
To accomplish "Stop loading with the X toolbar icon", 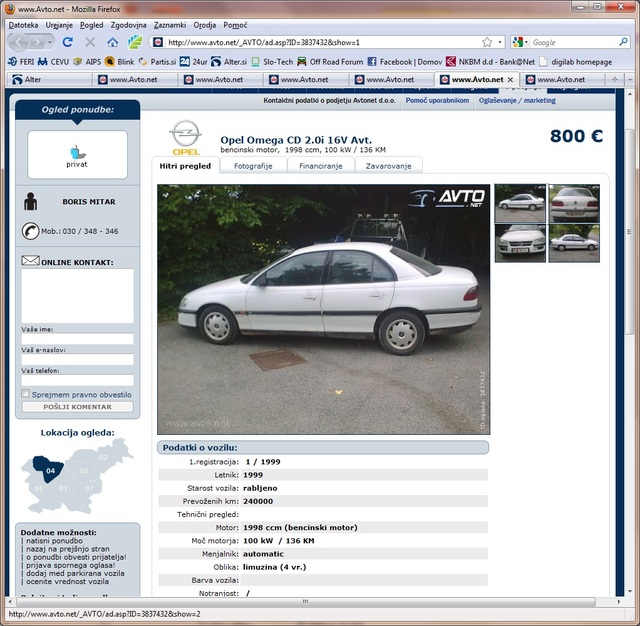I will (x=90, y=42).
